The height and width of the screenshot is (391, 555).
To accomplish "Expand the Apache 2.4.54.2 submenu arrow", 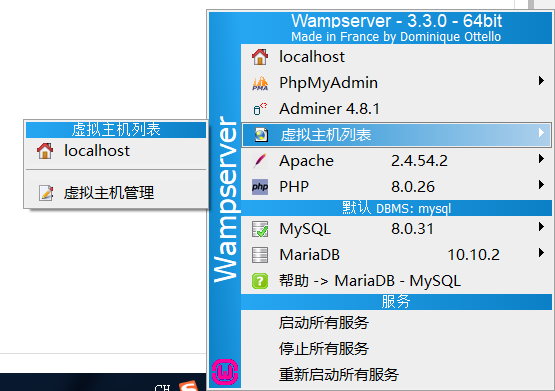I will [541, 159].
